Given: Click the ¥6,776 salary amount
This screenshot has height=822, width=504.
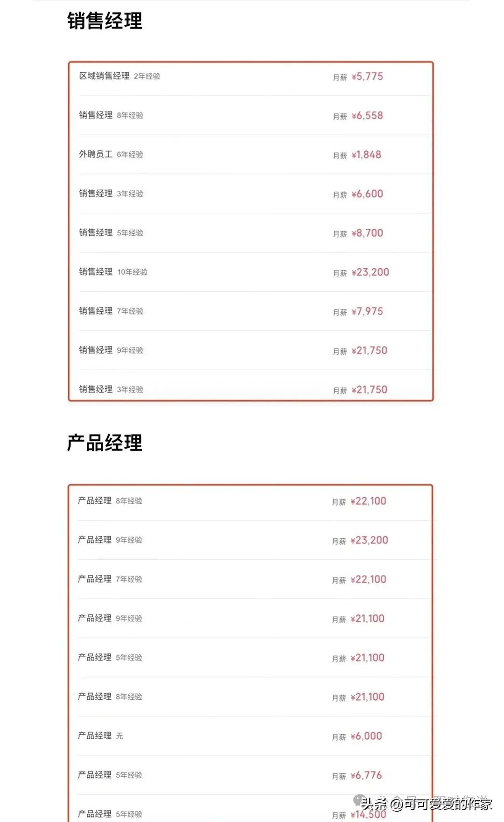Looking at the screenshot, I should [x=366, y=775].
